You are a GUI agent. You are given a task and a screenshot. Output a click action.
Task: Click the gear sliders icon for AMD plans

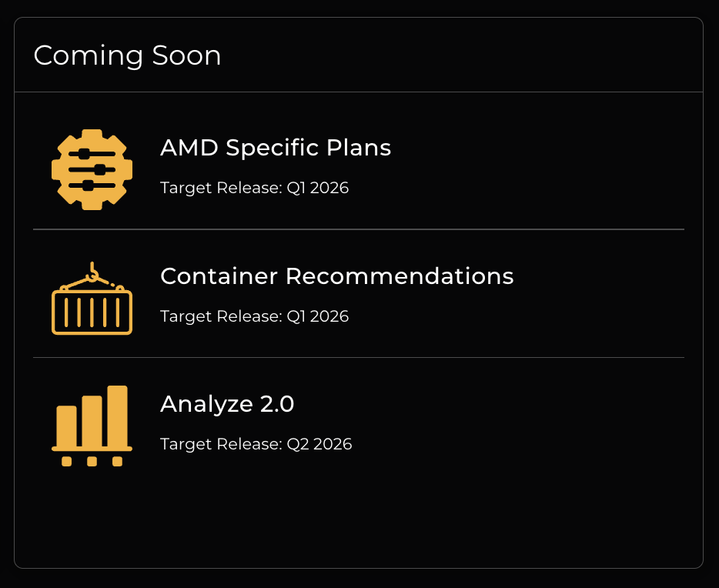(92, 169)
